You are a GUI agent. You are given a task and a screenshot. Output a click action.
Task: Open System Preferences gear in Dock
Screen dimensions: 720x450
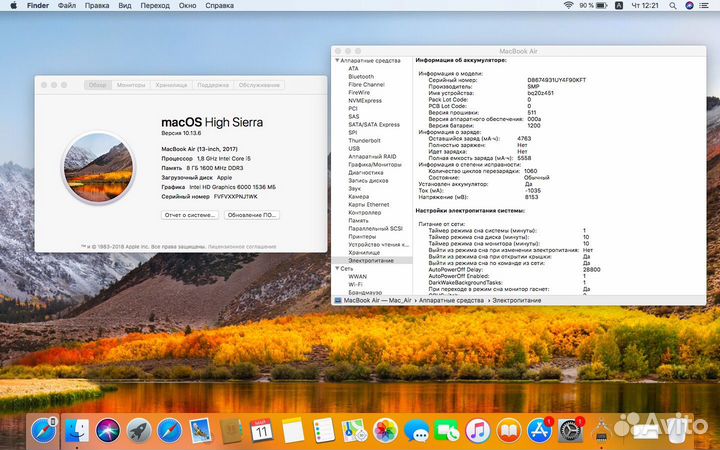[x=571, y=431]
